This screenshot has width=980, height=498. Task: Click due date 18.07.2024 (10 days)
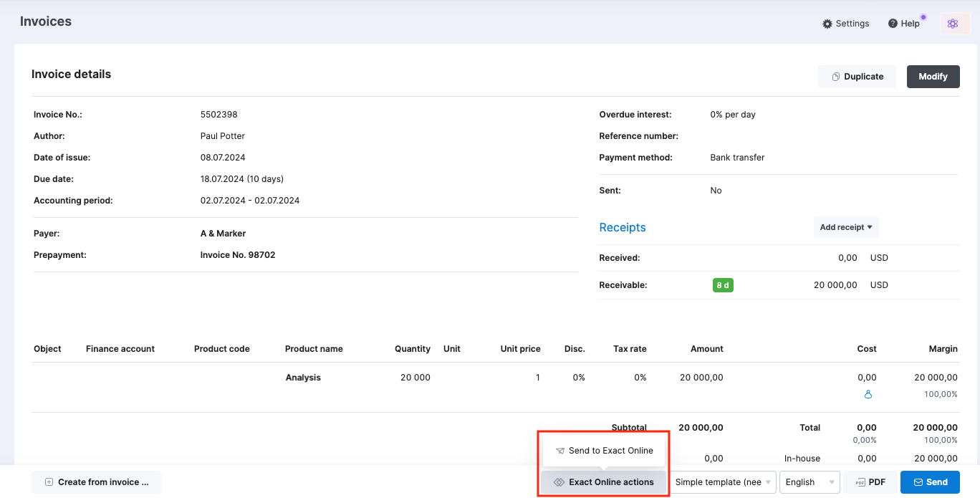point(242,179)
